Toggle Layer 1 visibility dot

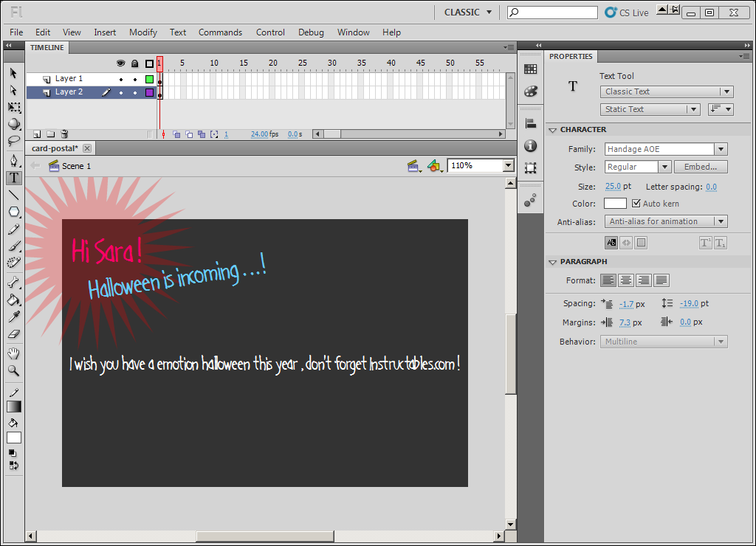121,79
